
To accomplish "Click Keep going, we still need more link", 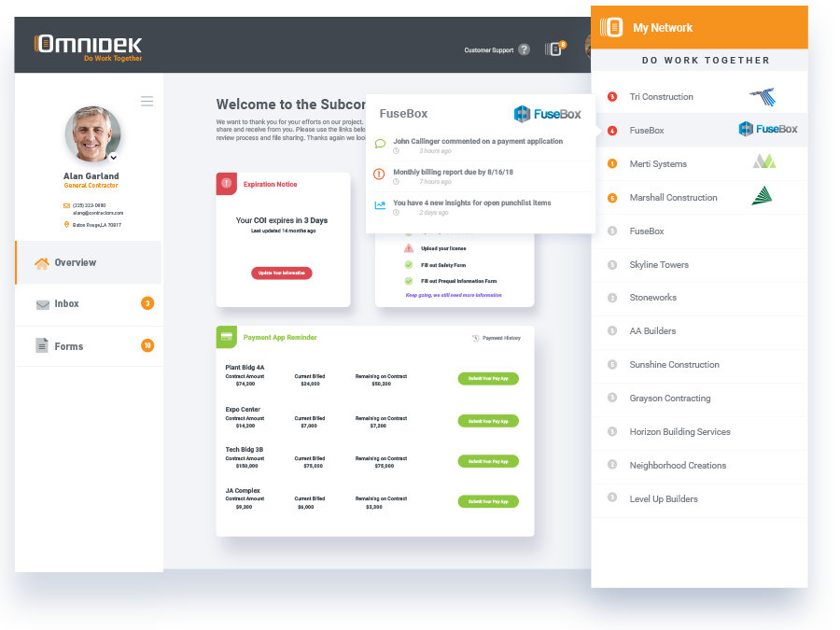I will [454, 295].
